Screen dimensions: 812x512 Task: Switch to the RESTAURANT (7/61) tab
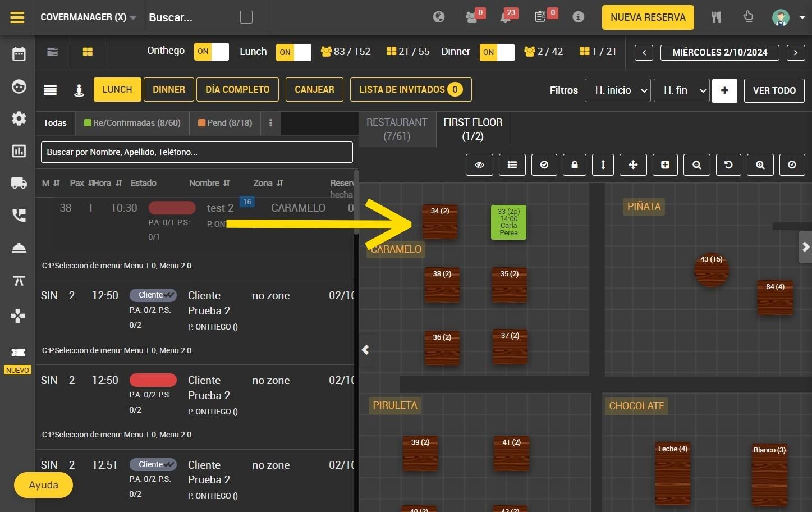point(397,129)
